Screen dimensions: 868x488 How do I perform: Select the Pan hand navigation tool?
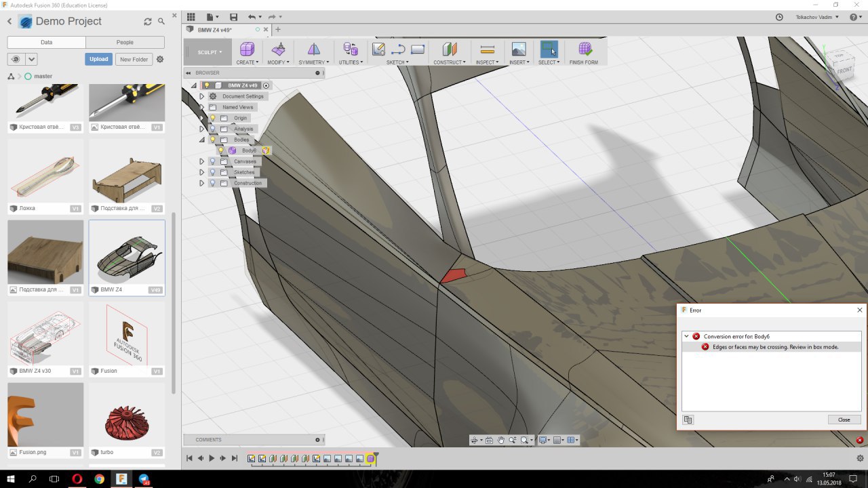(500, 440)
